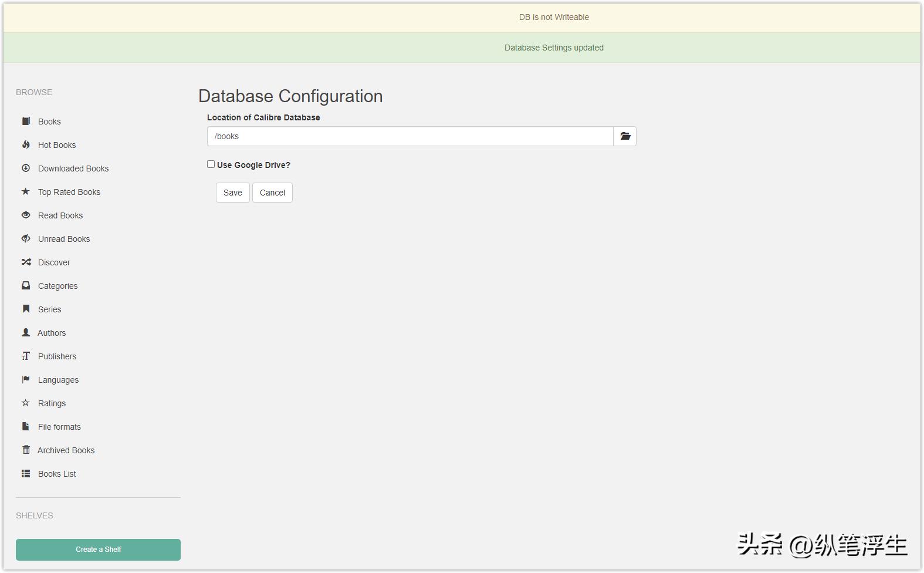
Task: Click the bookmark icon for Series
Action: pos(26,309)
